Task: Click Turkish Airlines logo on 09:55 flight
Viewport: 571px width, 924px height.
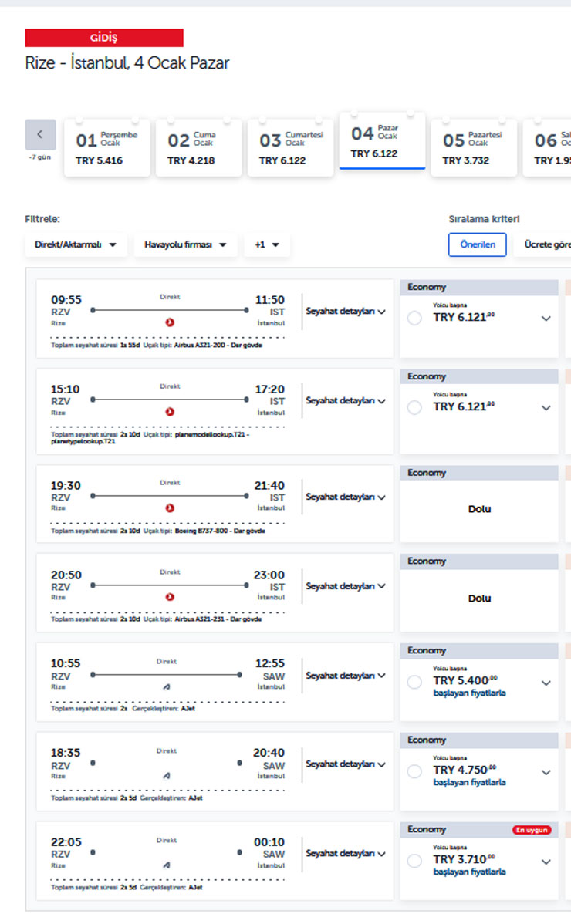Action: (x=170, y=322)
